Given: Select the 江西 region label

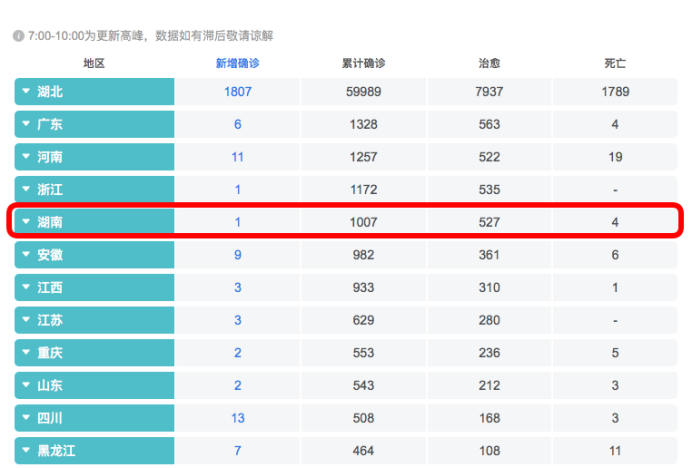Looking at the screenshot, I should [x=50, y=287].
